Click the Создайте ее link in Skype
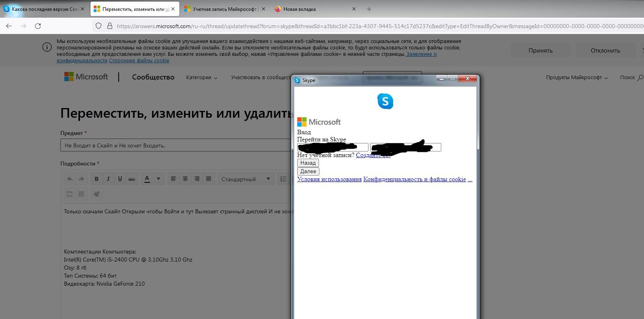 tap(373, 155)
